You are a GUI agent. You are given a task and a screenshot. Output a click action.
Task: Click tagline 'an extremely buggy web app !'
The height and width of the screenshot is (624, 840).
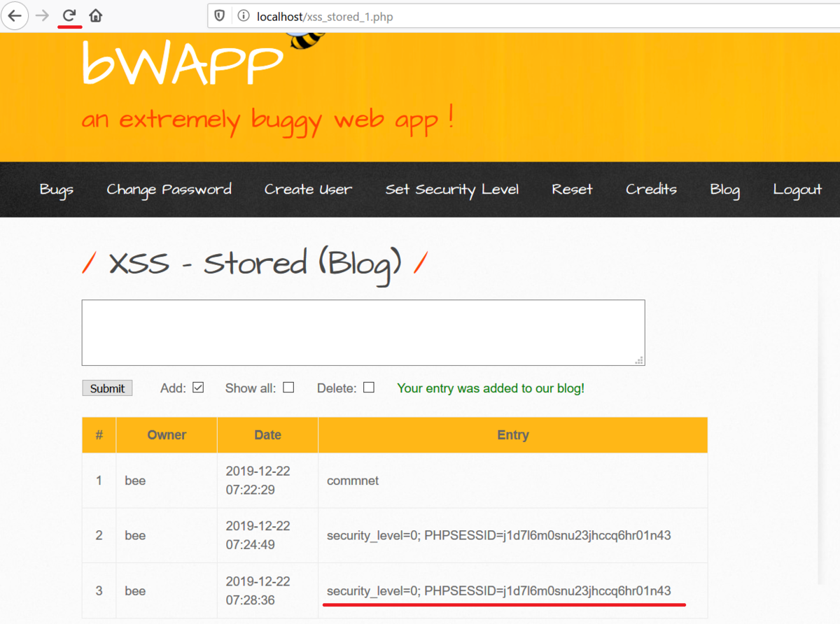(268, 120)
